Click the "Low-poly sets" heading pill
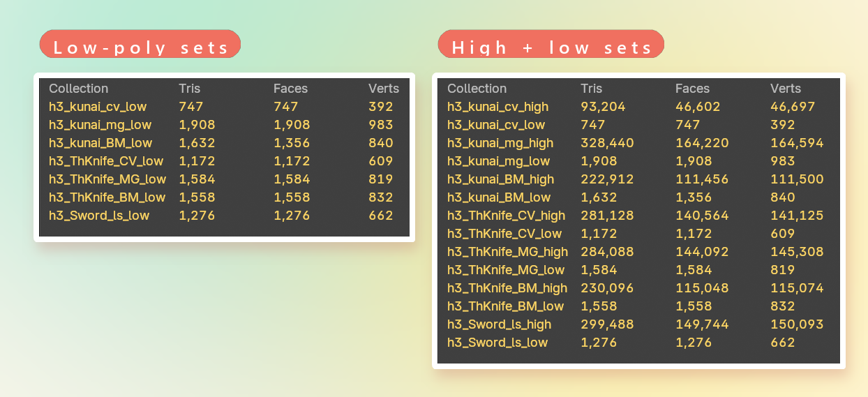 tap(140, 44)
